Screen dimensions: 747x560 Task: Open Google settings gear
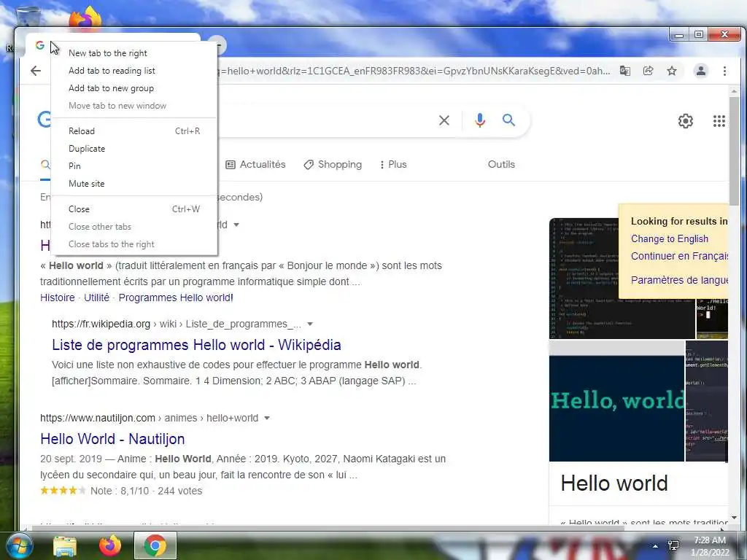(x=686, y=121)
